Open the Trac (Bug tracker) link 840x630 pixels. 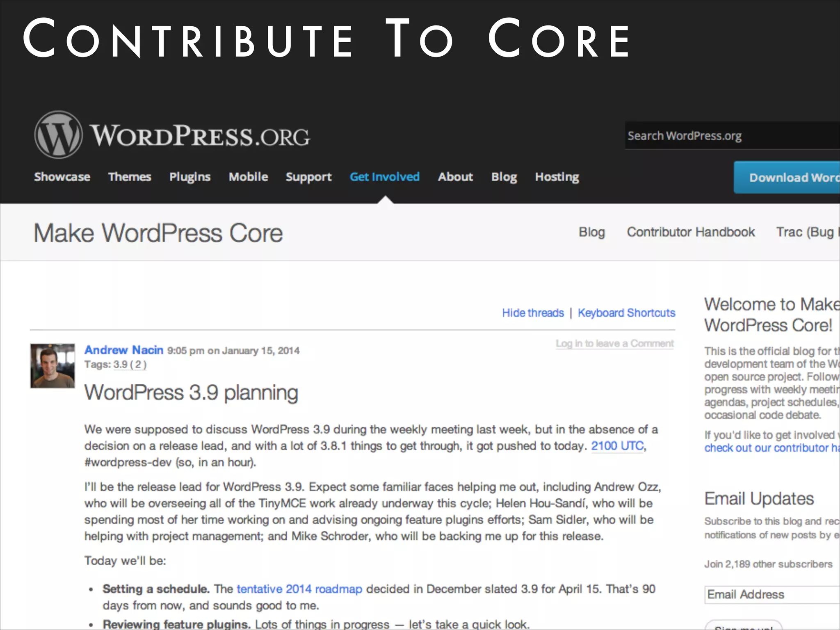(x=808, y=232)
